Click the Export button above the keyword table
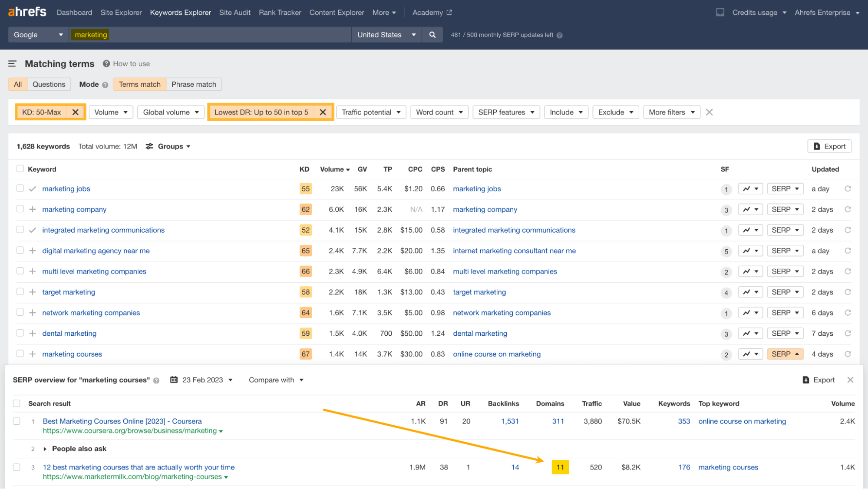Viewport: 868px width, 489px height. (x=829, y=146)
